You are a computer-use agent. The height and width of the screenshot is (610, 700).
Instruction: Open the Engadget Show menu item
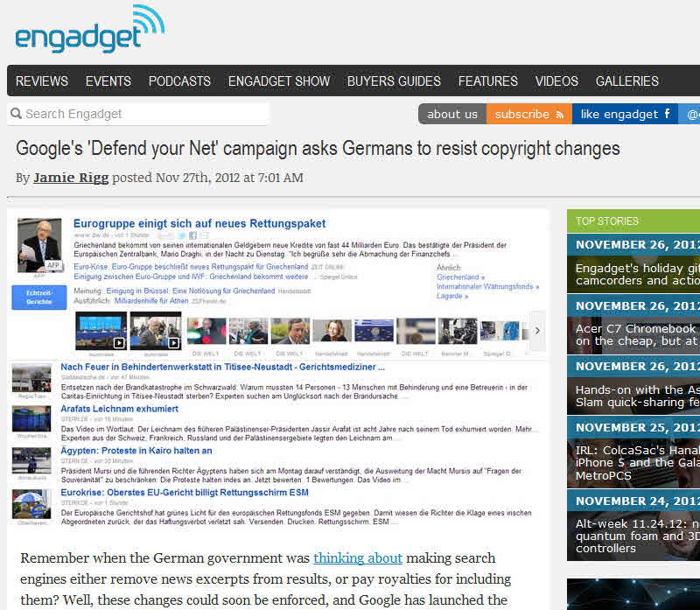(x=279, y=81)
